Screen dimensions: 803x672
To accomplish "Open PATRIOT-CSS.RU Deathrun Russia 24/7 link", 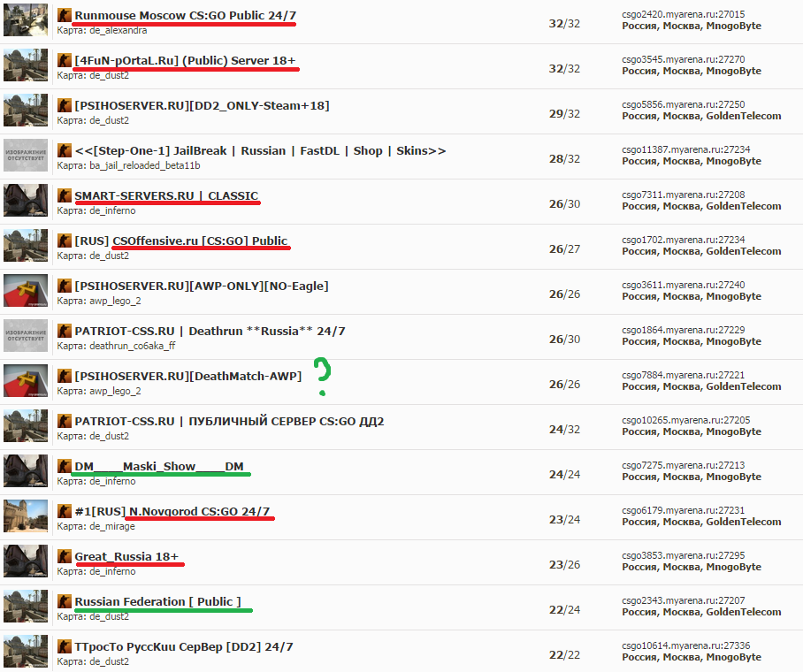I will (x=210, y=331).
